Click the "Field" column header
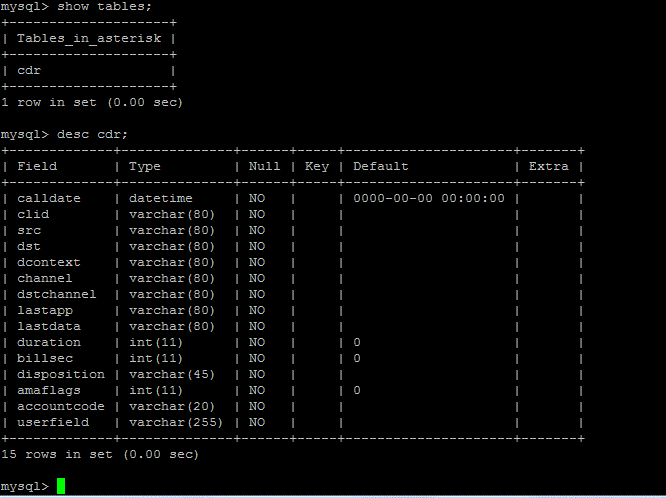 point(37,166)
